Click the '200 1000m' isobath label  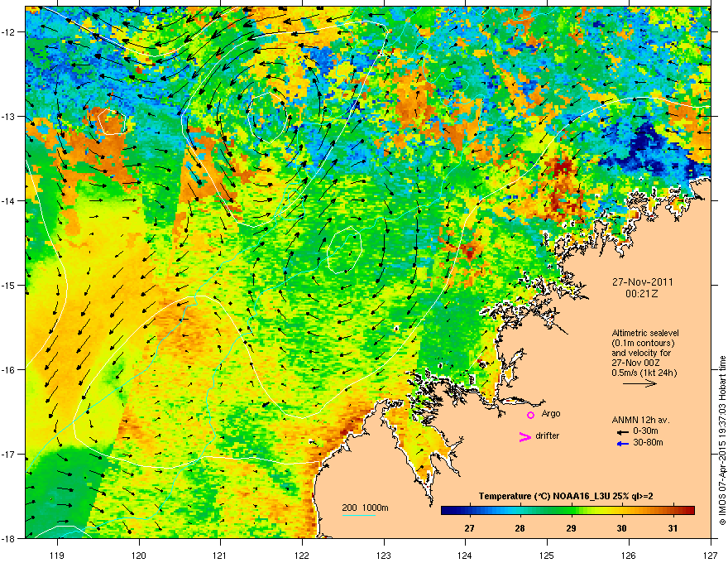click(x=365, y=508)
